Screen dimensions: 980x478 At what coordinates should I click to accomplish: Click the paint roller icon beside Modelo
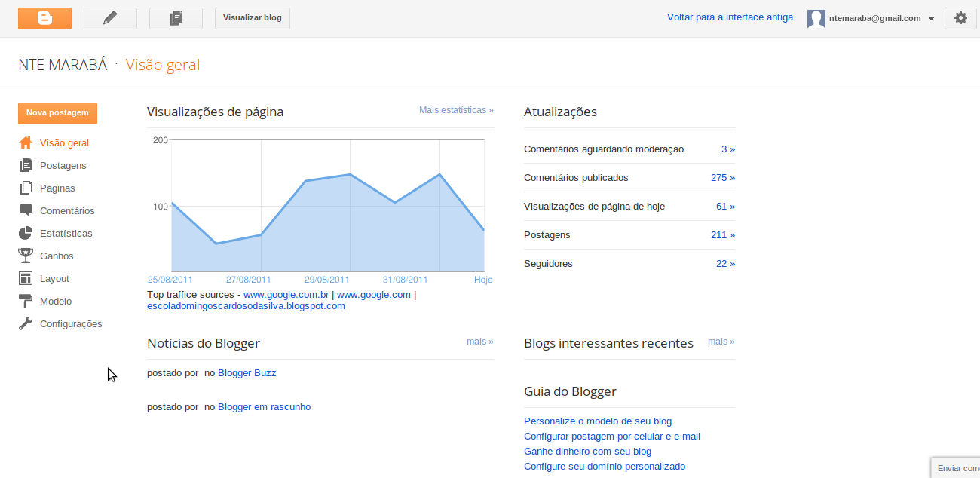[x=26, y=301]
